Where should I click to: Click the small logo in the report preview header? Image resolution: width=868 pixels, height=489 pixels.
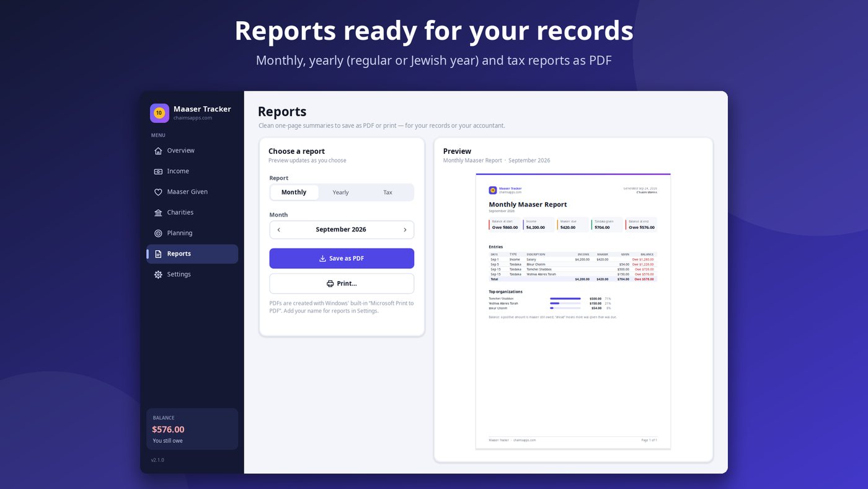(493, 191)
